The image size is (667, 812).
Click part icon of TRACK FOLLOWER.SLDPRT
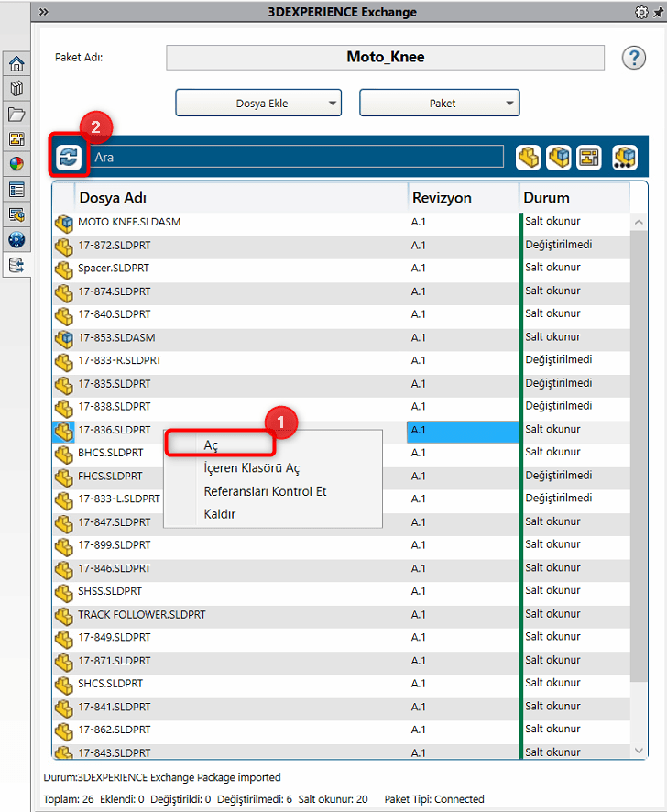pos(64,616)
